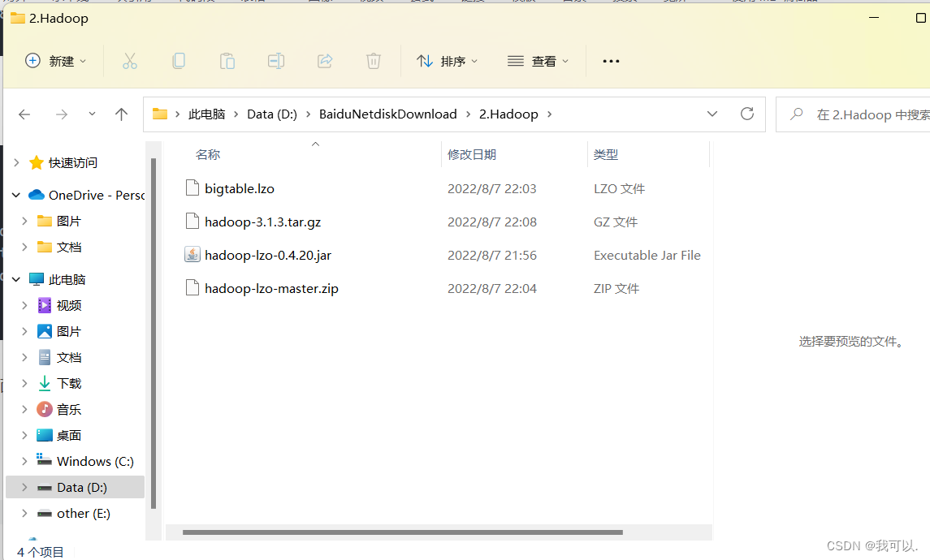Expand the 下载 folder node

(24, 383)
